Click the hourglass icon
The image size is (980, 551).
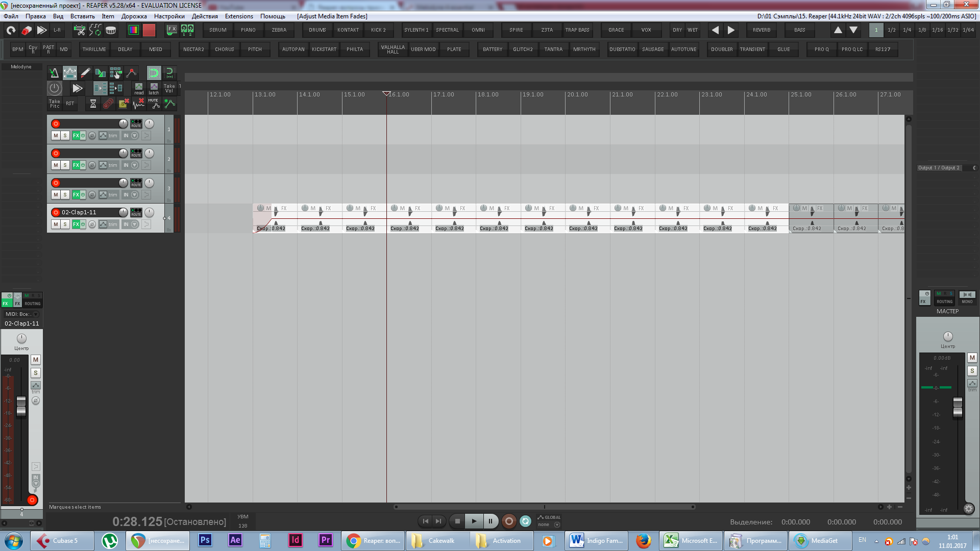pyautogui.click(x=93, y=104)
